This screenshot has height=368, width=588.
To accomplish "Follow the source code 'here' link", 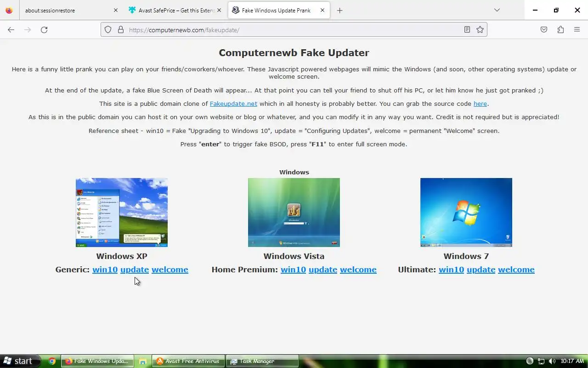I will point(480,104).
